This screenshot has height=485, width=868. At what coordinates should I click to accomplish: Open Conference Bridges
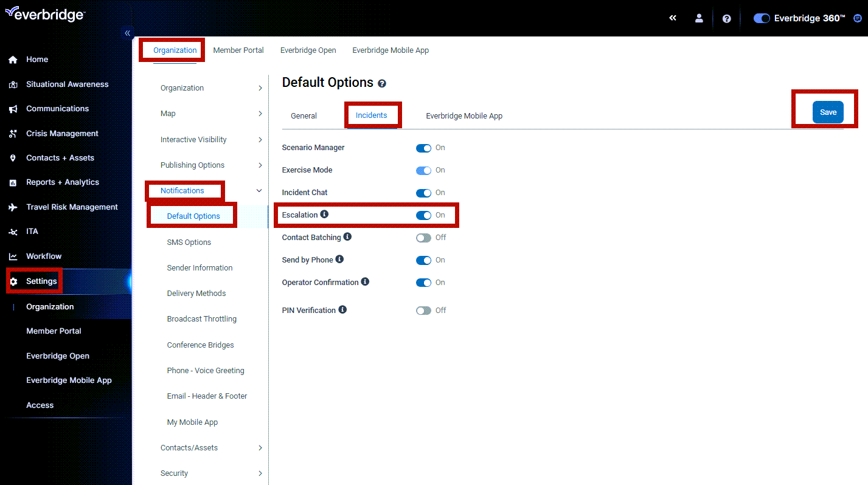(x=200, y=345)
